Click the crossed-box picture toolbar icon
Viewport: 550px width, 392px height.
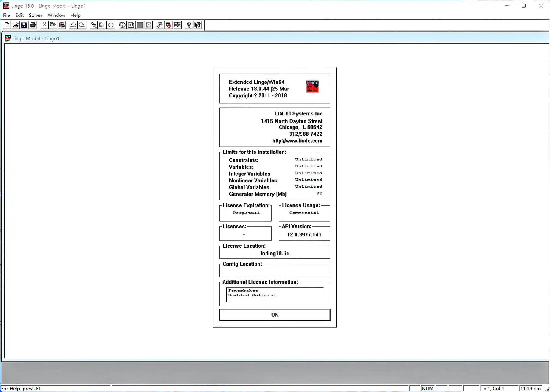point(149,25)
